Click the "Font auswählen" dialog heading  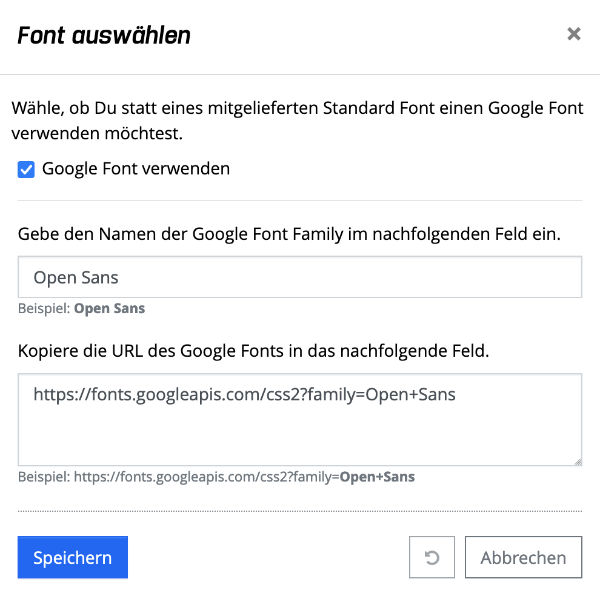click(x=104, y=37)
